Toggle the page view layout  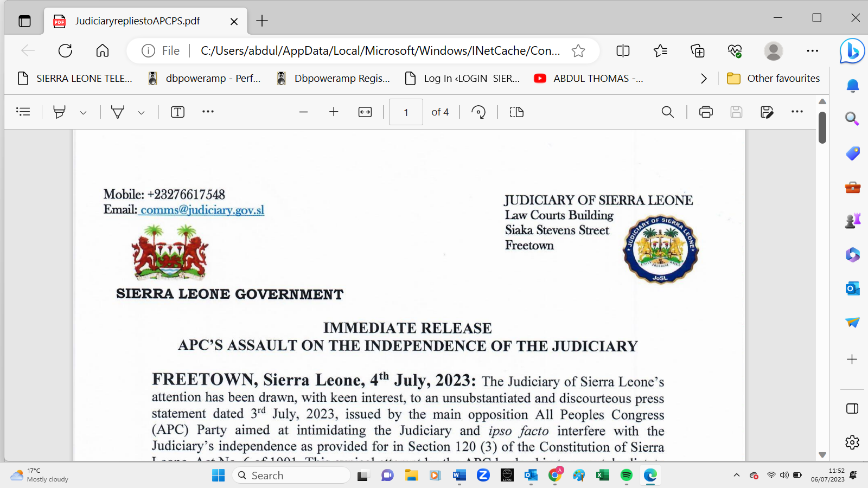[516, 112]
